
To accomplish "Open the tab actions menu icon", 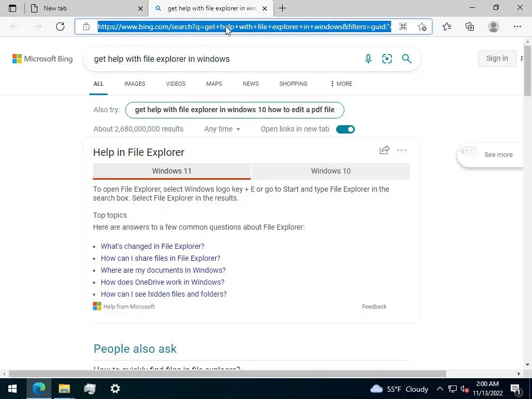I will 12,8.
